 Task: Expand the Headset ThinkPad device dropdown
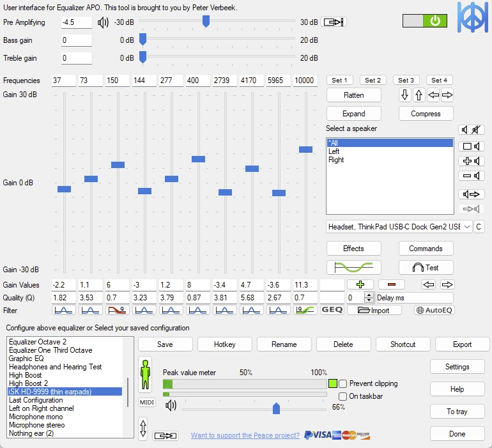pos(466,227)
